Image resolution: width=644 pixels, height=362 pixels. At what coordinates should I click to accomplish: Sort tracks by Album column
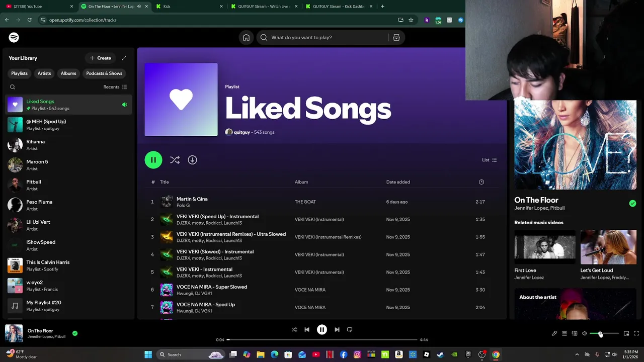[x=301, y=182]
